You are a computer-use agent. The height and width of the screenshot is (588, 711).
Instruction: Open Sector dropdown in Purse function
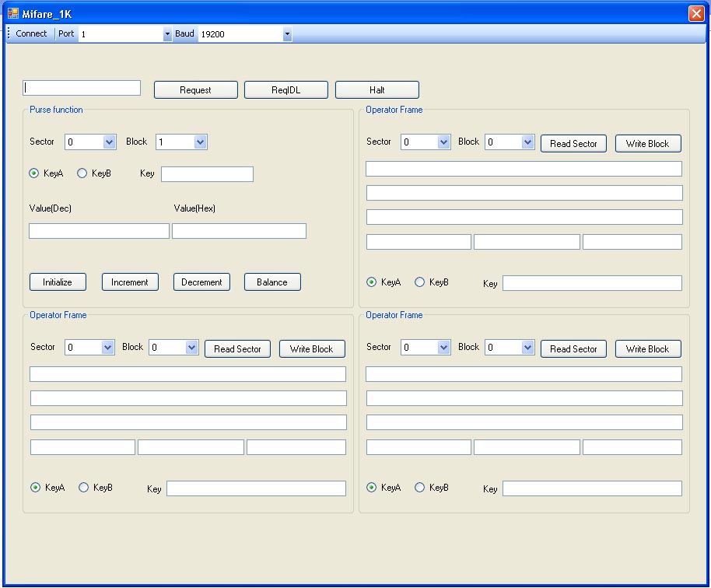point(109,142)
